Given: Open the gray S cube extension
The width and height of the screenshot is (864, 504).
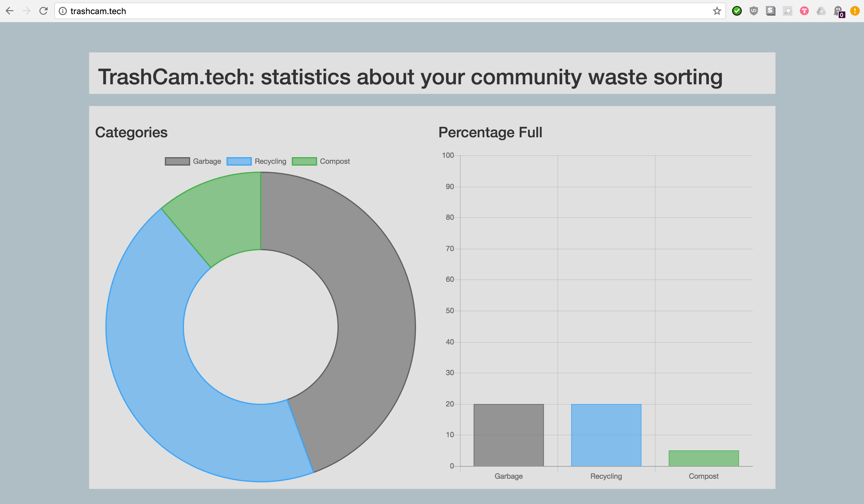Looking at the screenshot, I should (770, 11).
